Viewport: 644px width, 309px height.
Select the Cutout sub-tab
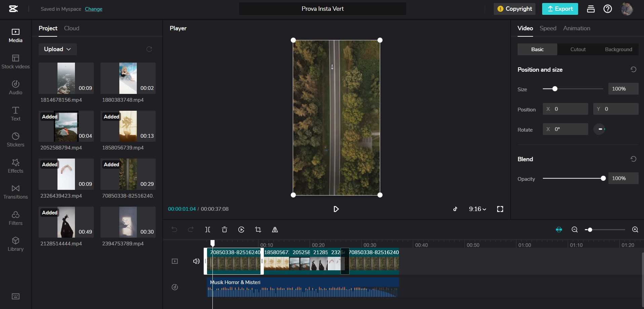coord(578,49)
